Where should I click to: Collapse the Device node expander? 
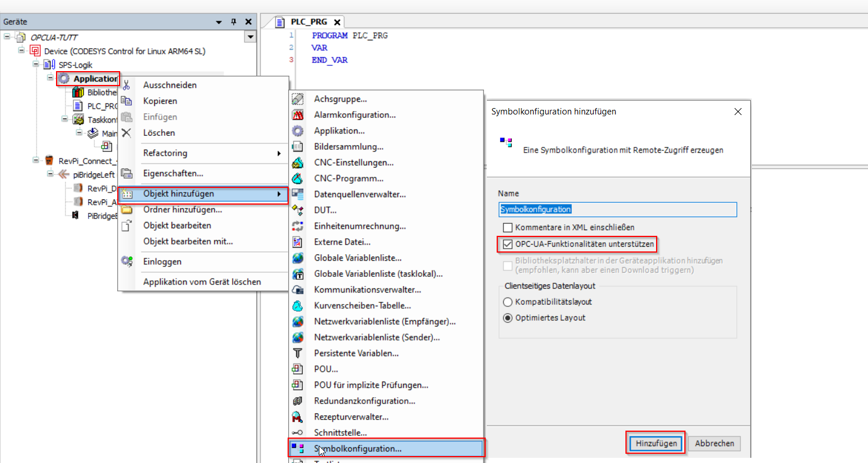[21, 51]
